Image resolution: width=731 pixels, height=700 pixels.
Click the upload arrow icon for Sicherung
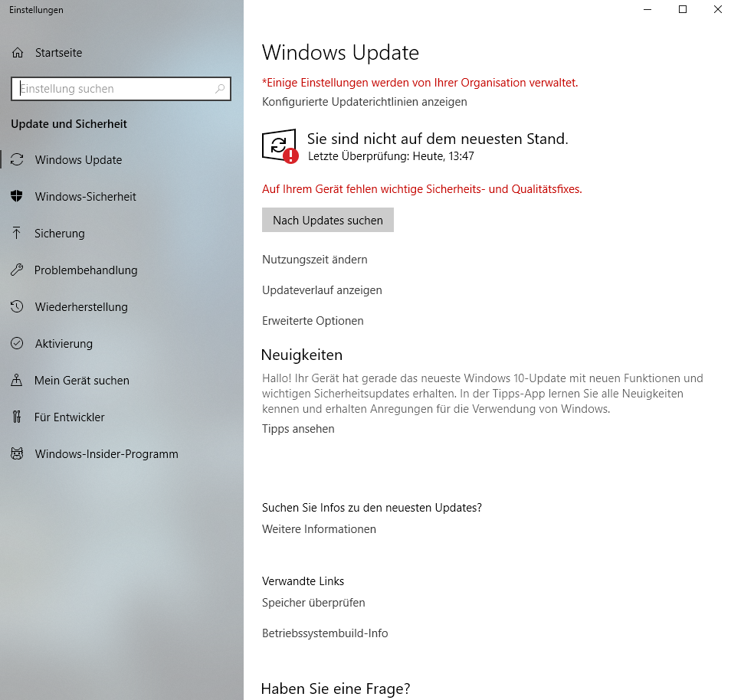click(x=17, y=233)
